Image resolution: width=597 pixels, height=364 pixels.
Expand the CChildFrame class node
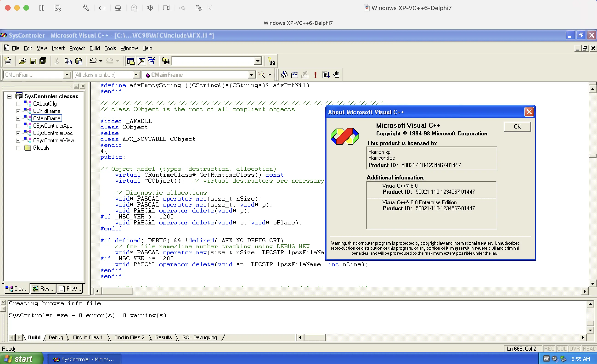[x=18, y=111]
